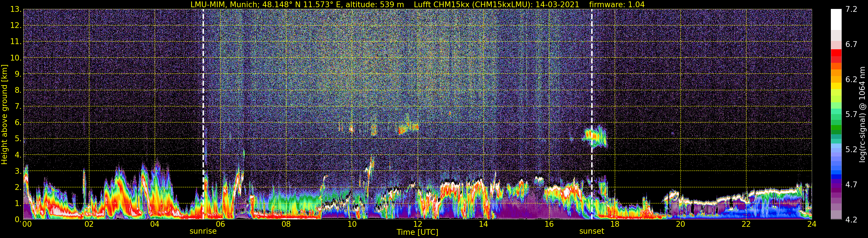
Task: Click the '14' time tick label
Action: 483,224
